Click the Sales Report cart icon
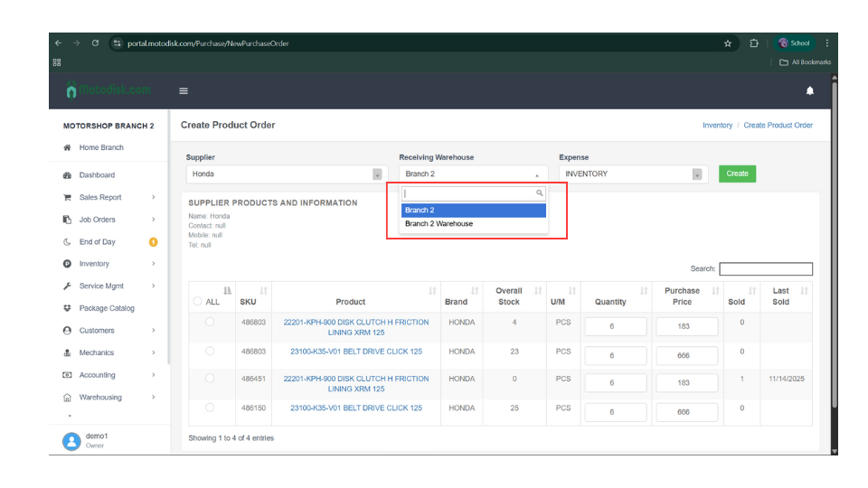The image size is (868, 488). pyautogui.click(x=67, y=197)
